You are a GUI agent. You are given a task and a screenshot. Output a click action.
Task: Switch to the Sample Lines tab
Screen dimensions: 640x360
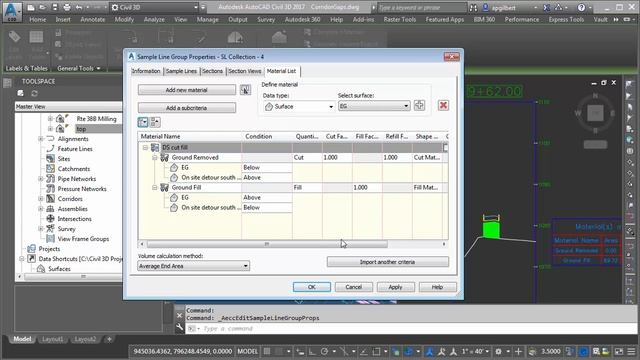(181, 71)
